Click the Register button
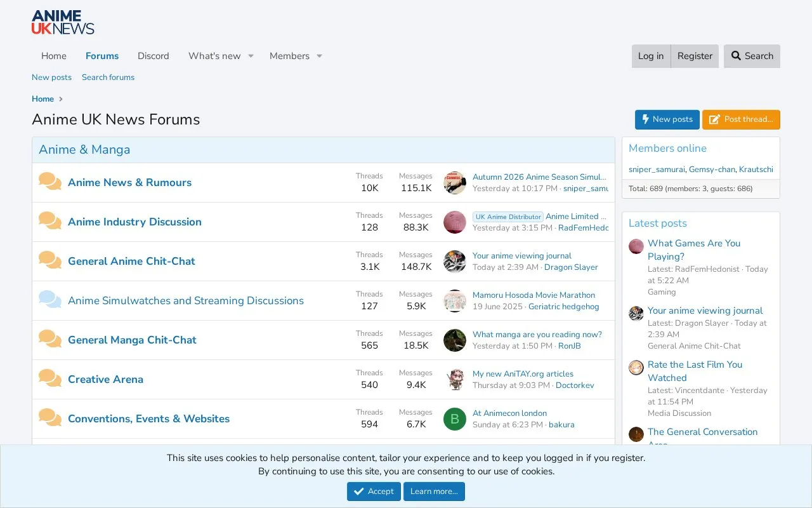Viewport: 812px width, 508px height. 695,56
